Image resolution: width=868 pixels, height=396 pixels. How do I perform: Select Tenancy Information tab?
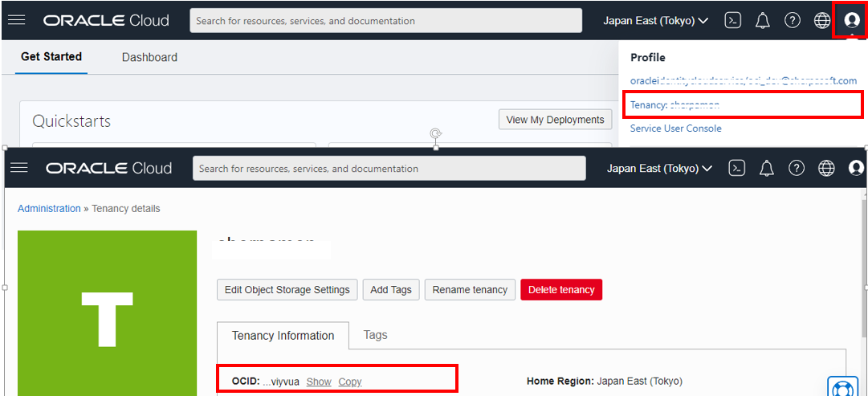[x=283, y=336]
